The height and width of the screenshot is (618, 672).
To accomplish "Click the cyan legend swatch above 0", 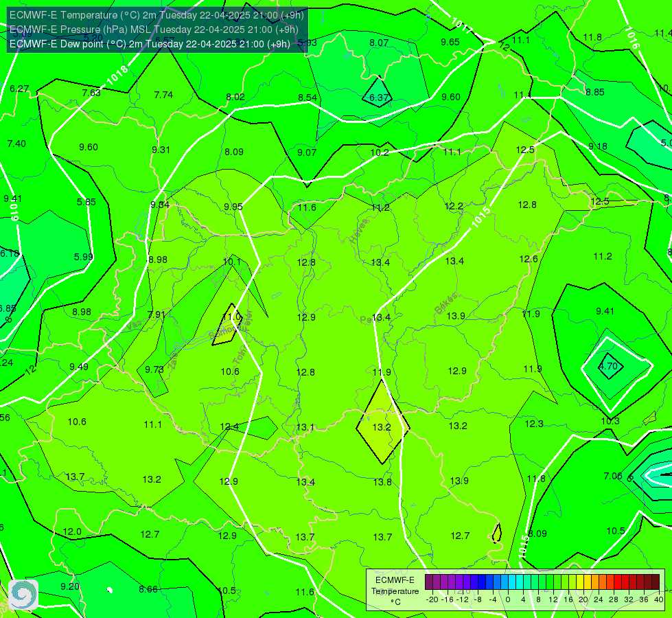I will click(512, 582).
